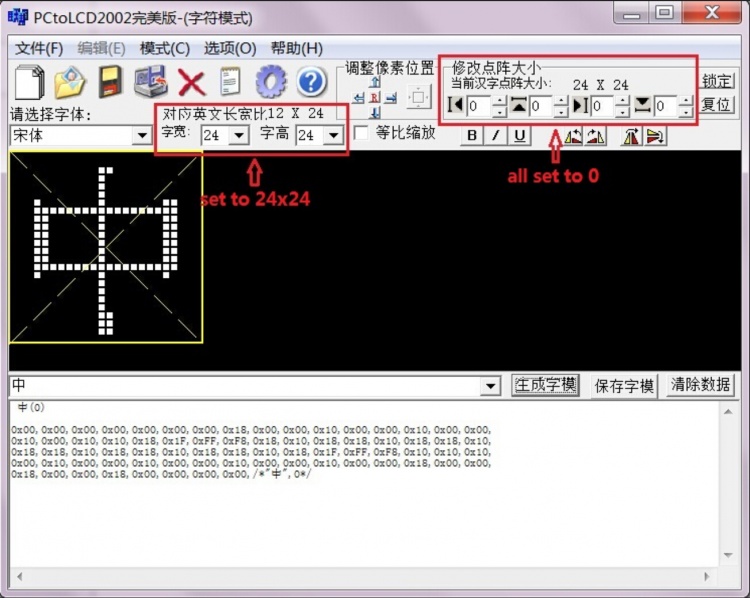
Task: Enable the 等比缩放 checkbox
Action: click(362, 133)
